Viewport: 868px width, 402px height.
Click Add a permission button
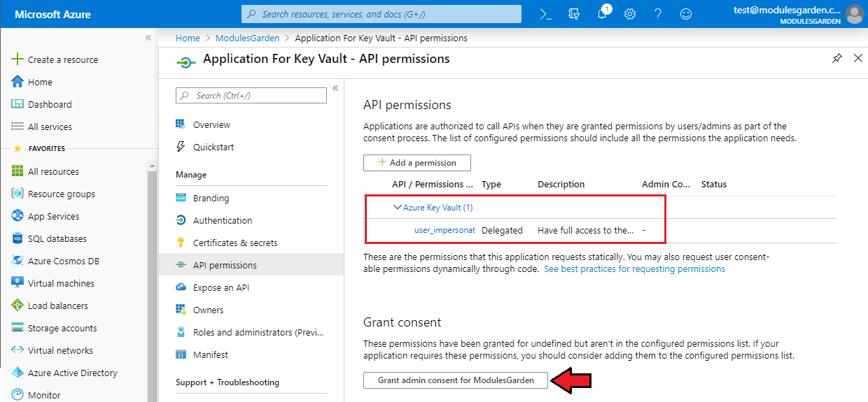[417, 162]
